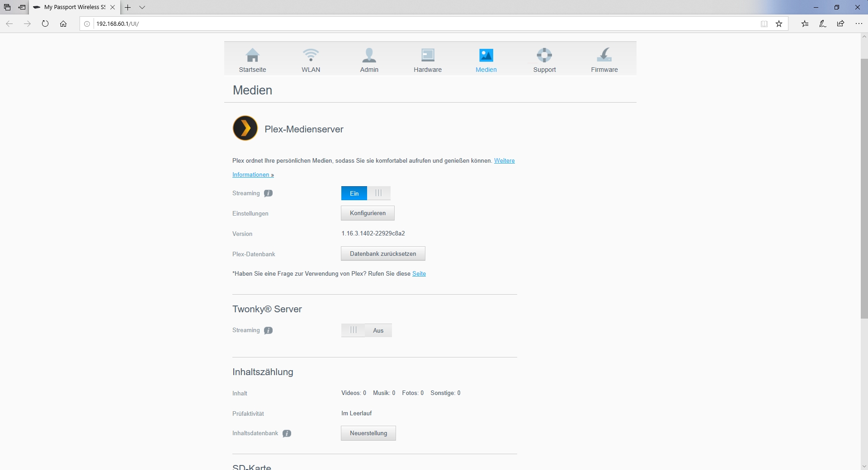The height and width of the screenshot is (470, 868).
Task: Turn on Twonky Server Streaming toggle
Action: click(x=367, y=330)
